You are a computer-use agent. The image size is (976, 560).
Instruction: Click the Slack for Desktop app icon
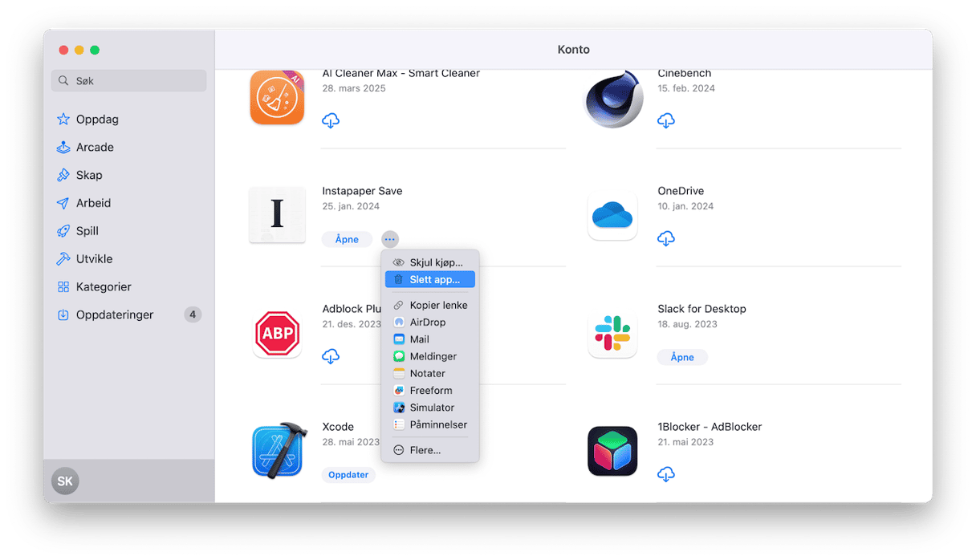pos(612,333)
